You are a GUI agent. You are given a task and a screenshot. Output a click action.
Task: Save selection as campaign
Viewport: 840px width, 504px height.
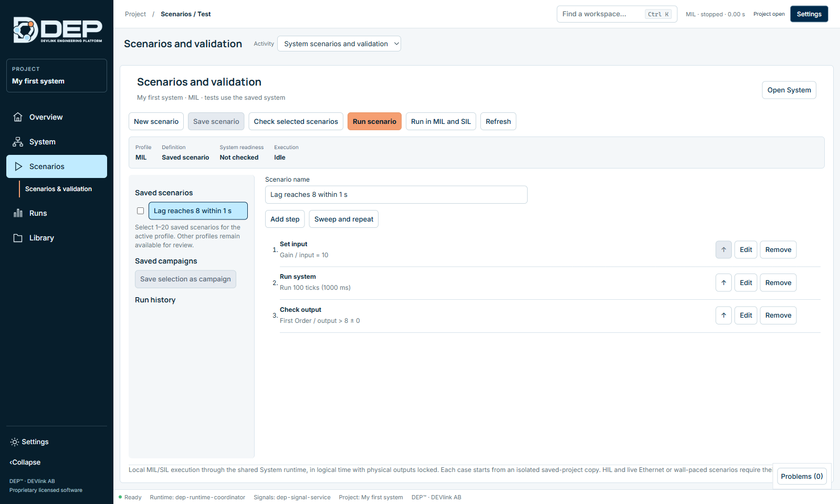click(185, 279)
